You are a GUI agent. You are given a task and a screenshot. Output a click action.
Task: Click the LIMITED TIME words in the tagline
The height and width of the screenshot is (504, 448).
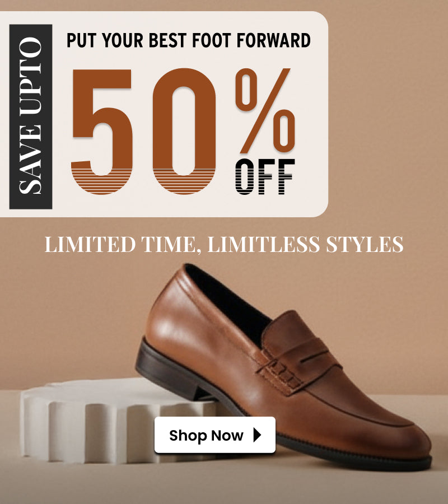(x=120, y=245)
